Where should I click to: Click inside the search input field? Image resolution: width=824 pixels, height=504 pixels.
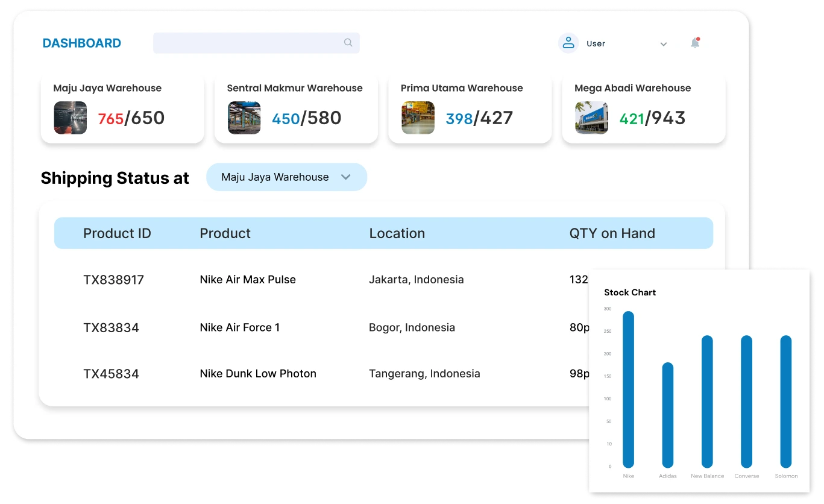click(x=247, y=43)
